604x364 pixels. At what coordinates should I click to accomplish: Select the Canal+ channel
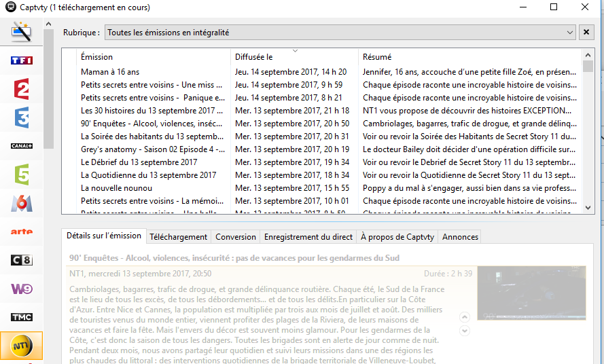pos(22,146)
